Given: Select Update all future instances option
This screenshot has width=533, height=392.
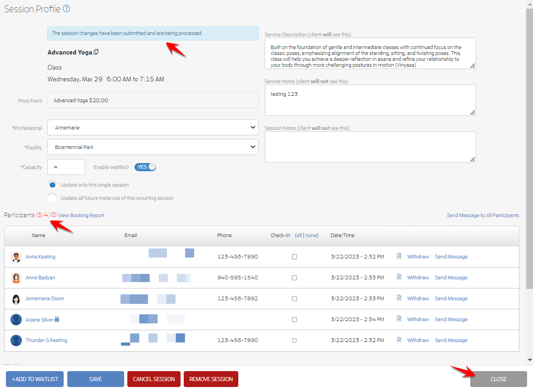Looking at the screenshot, I should (x=52, y=198).
